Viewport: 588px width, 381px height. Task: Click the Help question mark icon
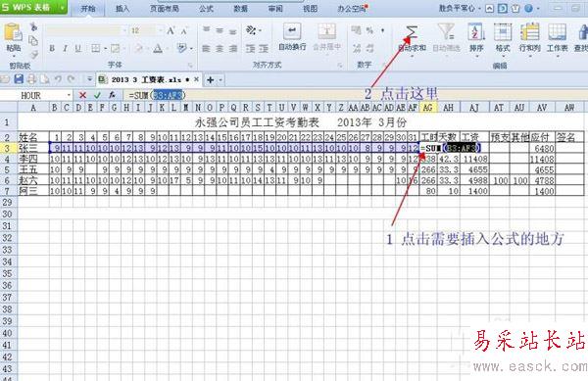click(529, 8)
